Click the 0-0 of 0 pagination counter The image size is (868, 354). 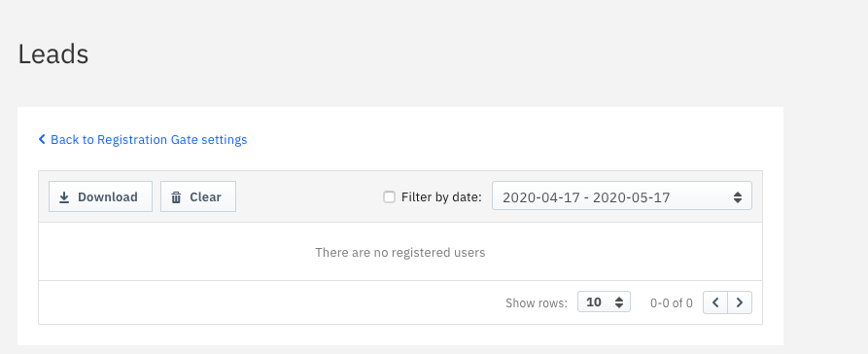click(671, 303)
